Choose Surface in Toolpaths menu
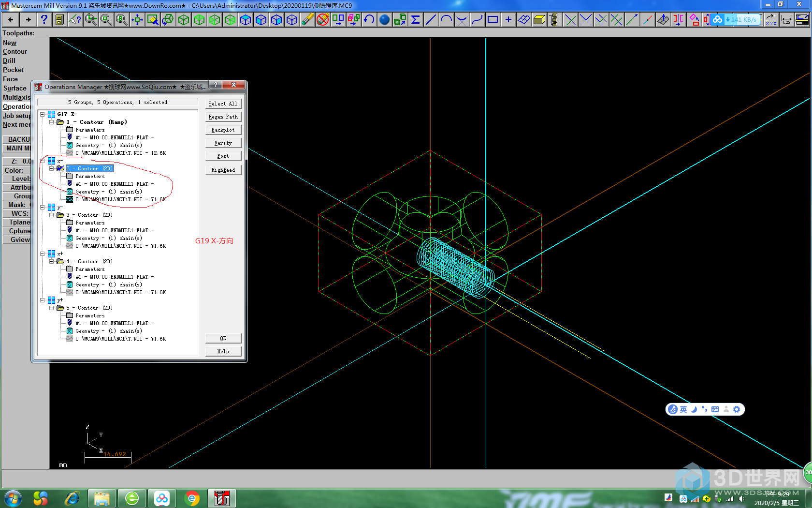Viewport: 812px width, 508px height. [x=15, y=89]
